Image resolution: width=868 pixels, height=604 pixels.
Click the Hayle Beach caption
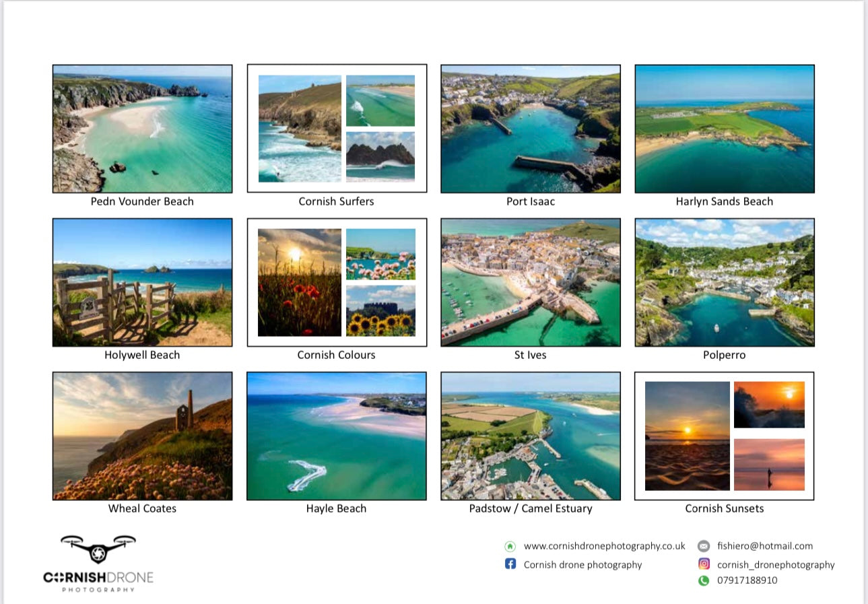(336, 508)
